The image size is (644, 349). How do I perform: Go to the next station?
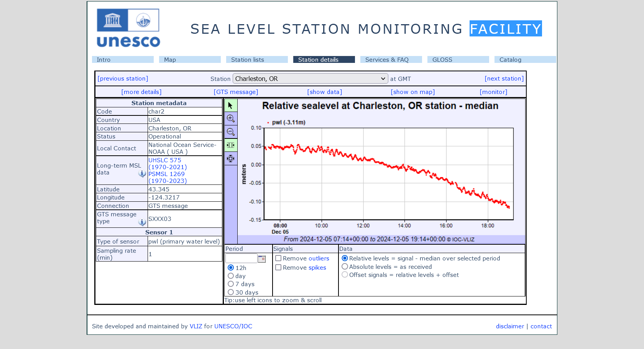[504, 79]
